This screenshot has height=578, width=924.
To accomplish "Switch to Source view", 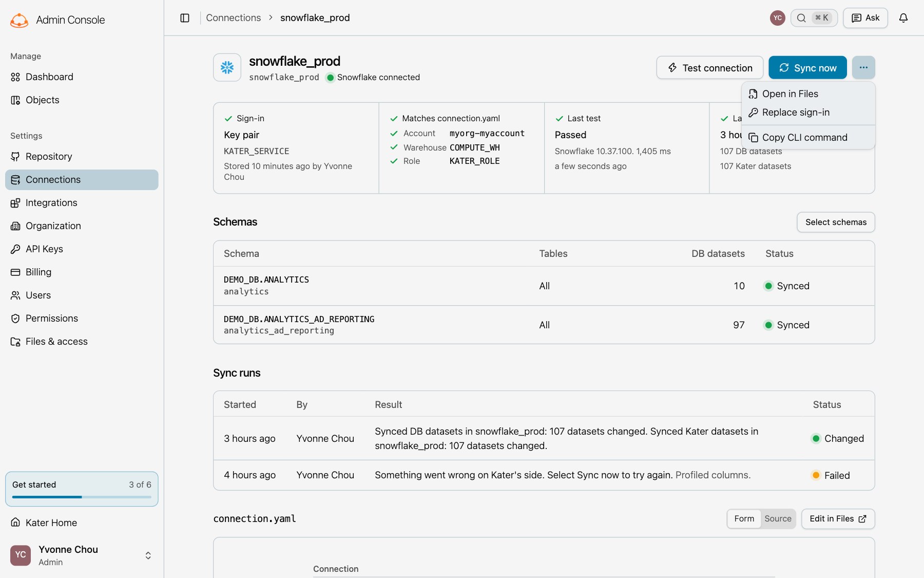I will click(778, 519).
